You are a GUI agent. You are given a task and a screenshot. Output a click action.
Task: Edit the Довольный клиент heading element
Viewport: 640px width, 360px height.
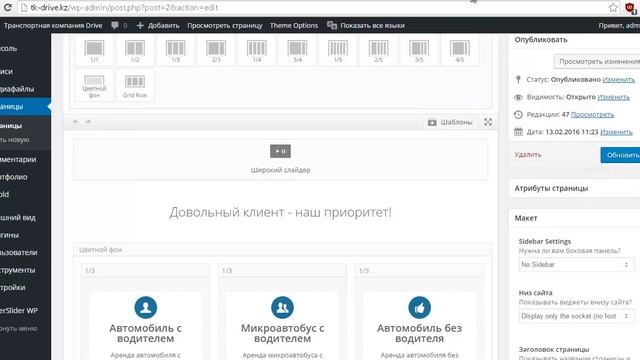click(x=280, y=212)
